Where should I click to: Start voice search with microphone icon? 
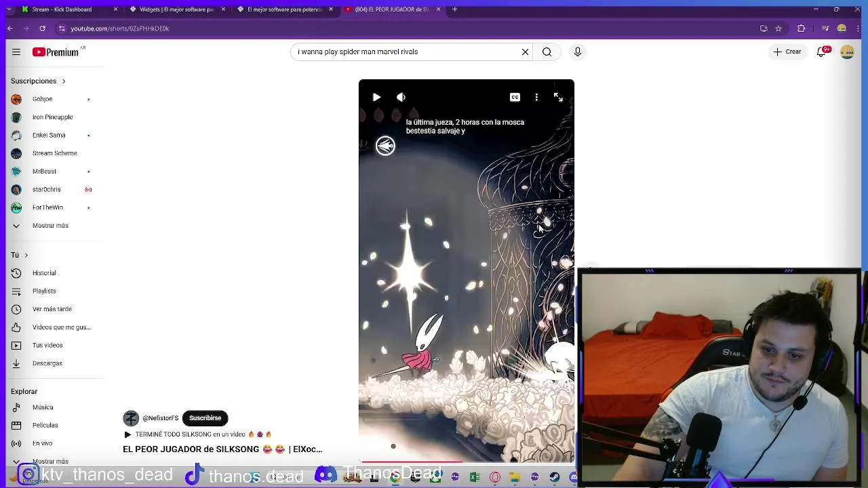coord(578,52)
